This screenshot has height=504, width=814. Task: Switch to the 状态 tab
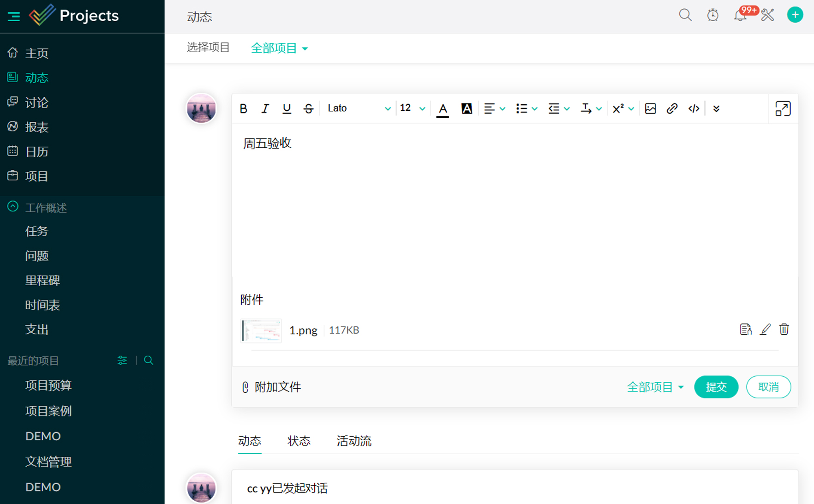click(x=299, y=441)
